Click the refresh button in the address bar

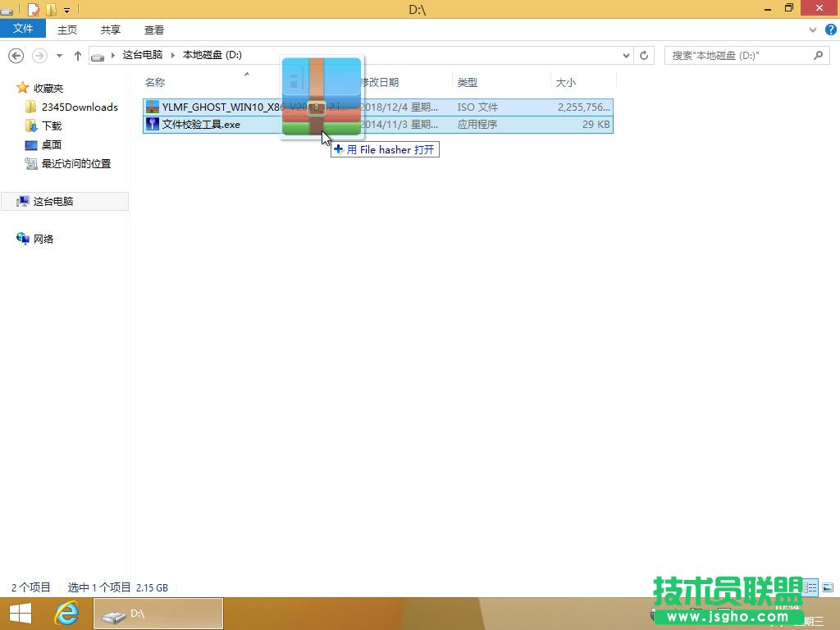point(645,55)
